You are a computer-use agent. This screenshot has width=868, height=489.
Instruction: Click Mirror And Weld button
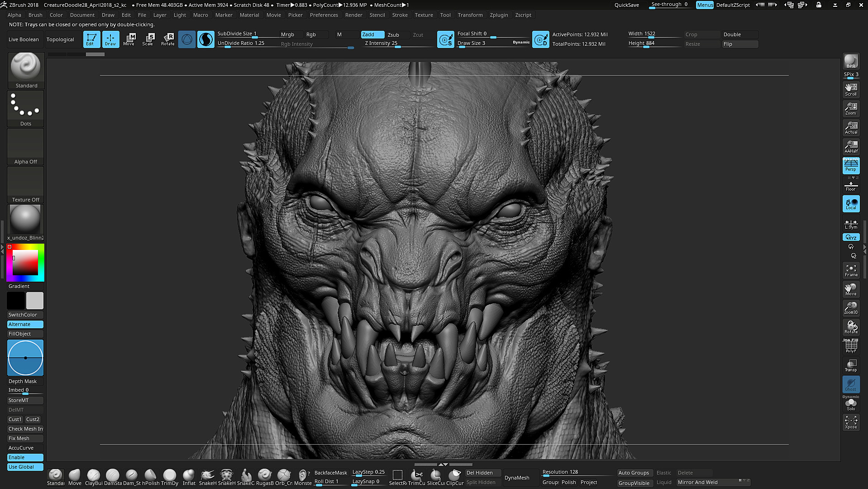(x=713, y=482)
